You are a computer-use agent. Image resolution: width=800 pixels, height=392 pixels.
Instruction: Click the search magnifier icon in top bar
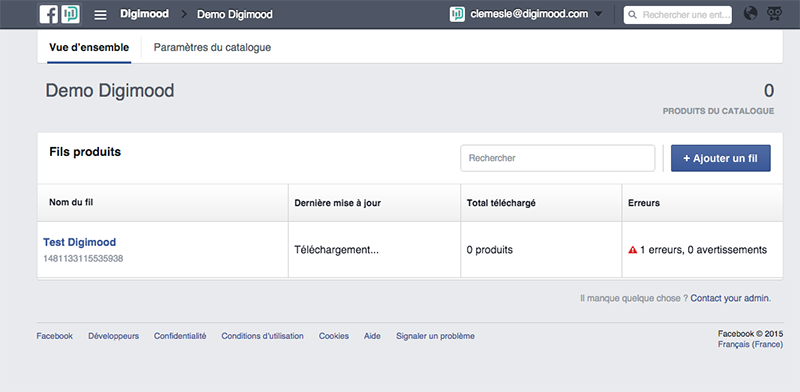point(633,15)
